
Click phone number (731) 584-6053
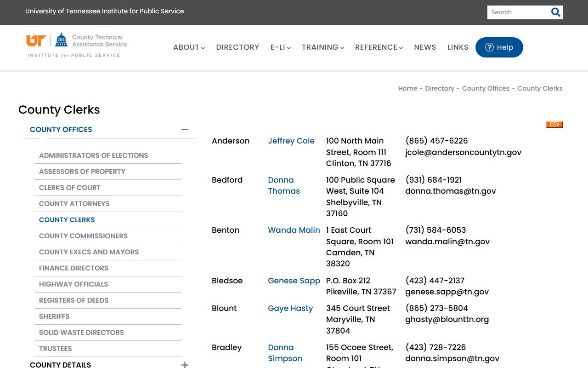point(435,230)
